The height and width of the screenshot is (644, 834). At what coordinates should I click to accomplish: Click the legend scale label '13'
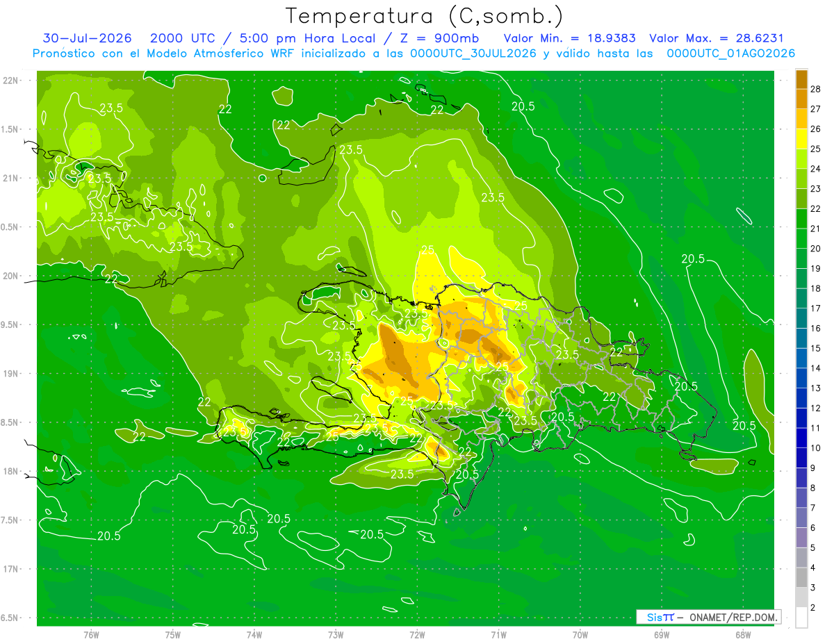pos(815,388)
